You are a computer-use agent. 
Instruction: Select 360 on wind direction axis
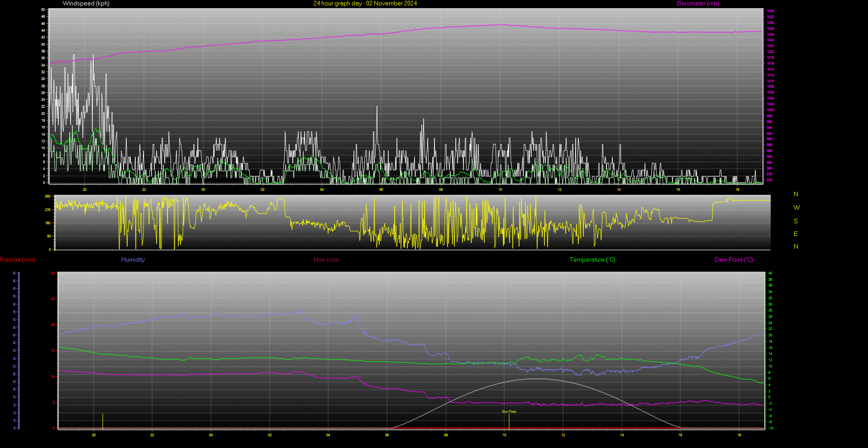coord(48,197)
